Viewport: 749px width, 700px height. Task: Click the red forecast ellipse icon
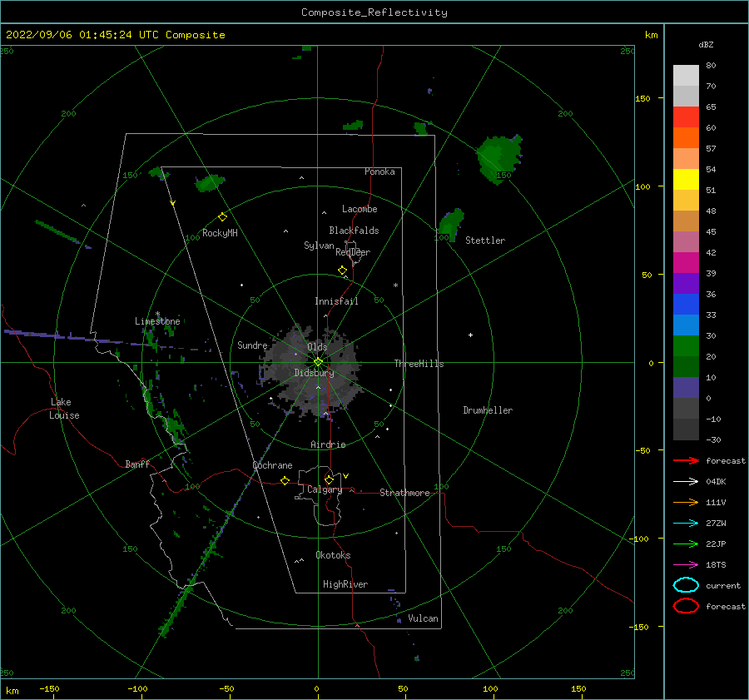tap(686, 606)
